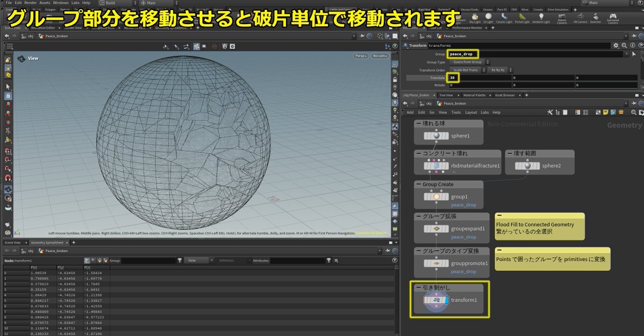Click the No cam viewport button

(x=379, y=56)
